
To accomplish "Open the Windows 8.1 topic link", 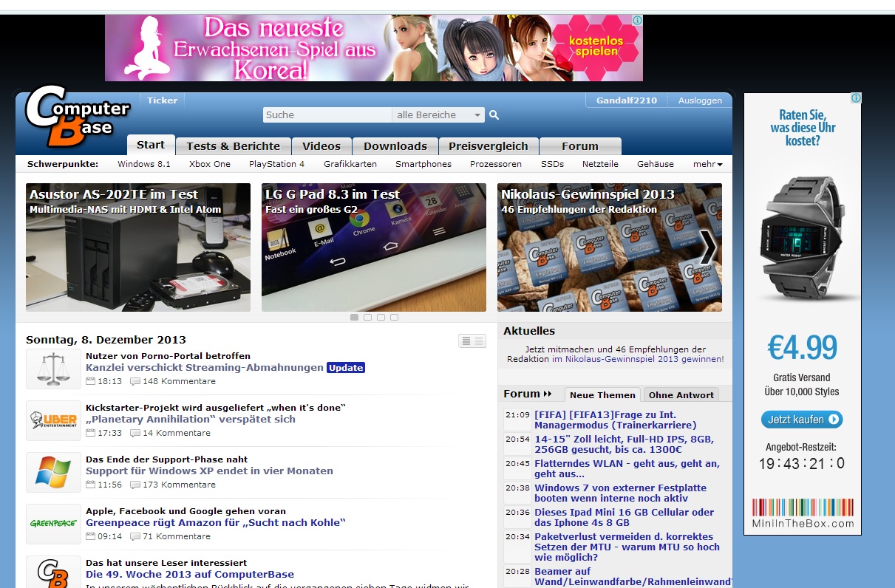I will click(144, 164).
